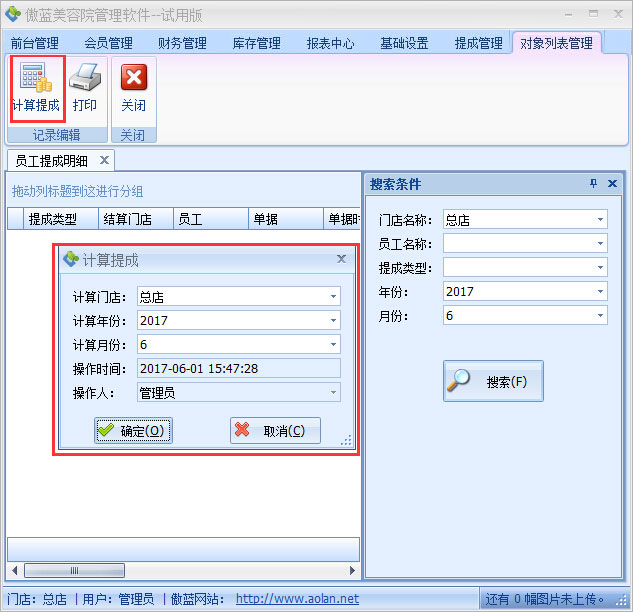Sort by 单据 column header
The image size is (633, 612).
286,219
